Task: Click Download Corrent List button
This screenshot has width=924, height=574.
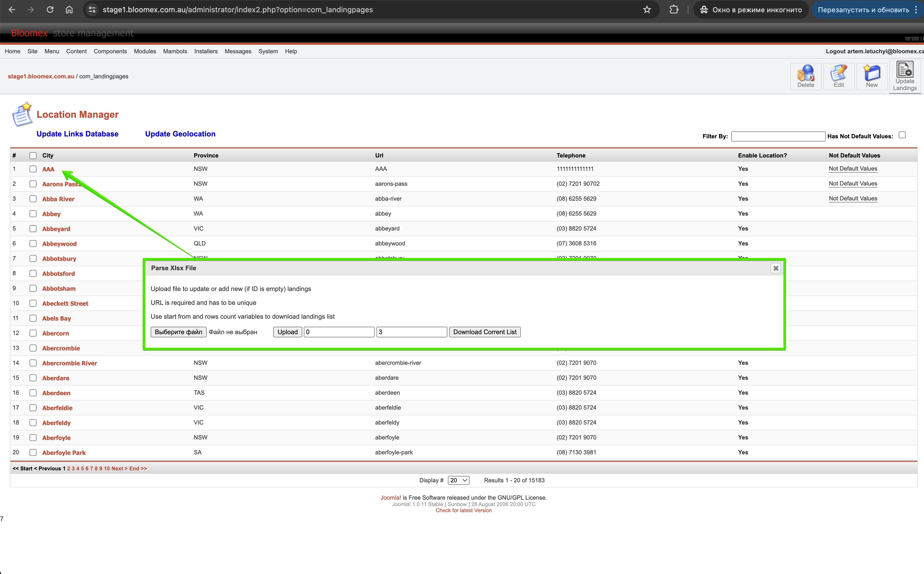Action: (485, 332)
